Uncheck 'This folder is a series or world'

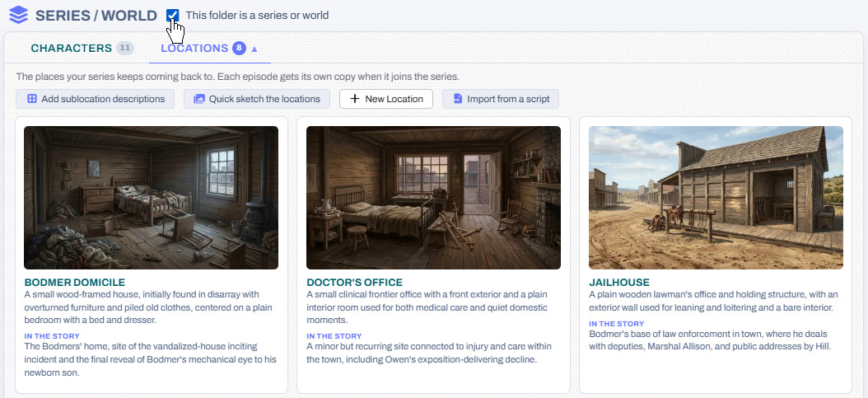[x=173, y=16]
